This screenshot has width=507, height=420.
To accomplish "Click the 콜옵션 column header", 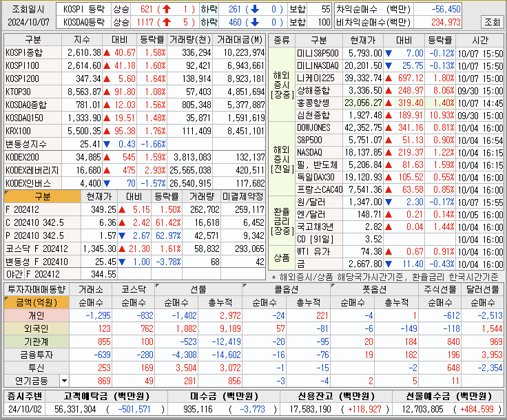I will (286, 289).
